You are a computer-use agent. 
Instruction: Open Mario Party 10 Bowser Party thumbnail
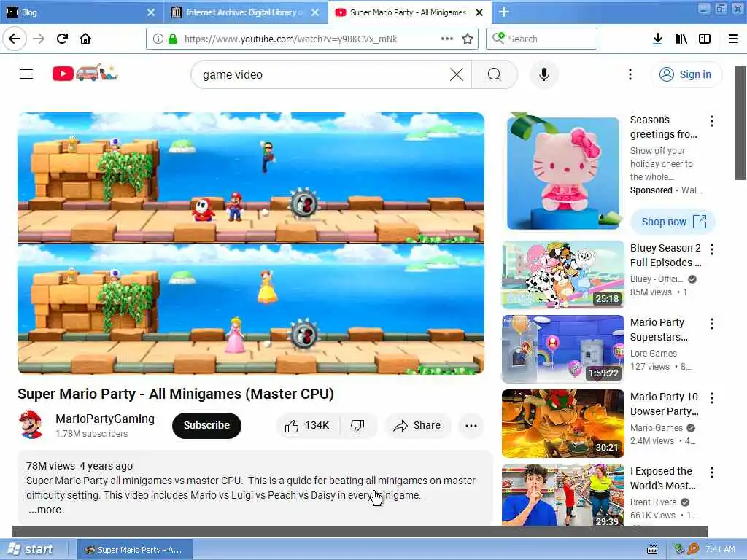(563, 424)
